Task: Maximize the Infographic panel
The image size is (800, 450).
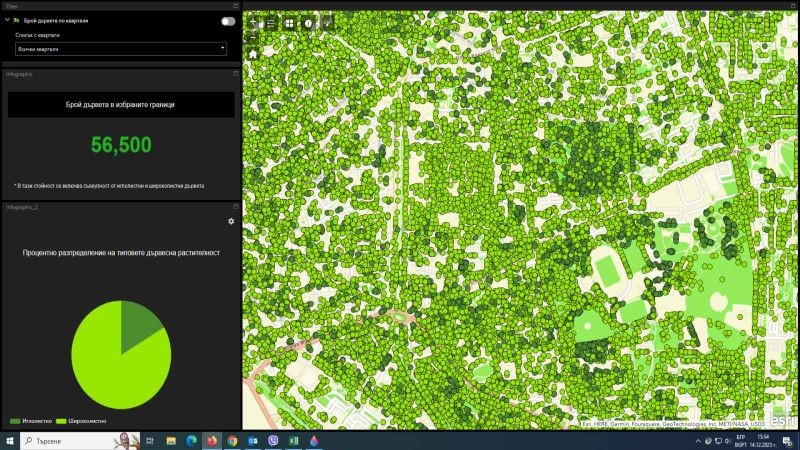Action: (235, 74)
